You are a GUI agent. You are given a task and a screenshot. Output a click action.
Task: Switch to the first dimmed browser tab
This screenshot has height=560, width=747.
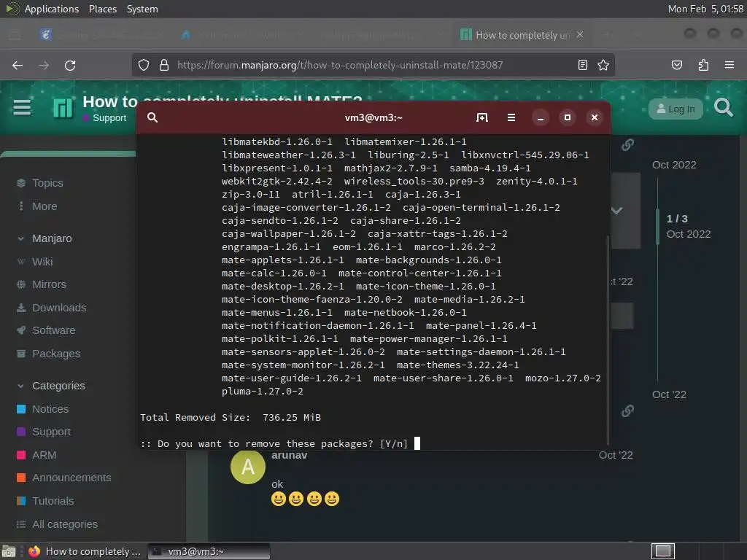point(102,35)
